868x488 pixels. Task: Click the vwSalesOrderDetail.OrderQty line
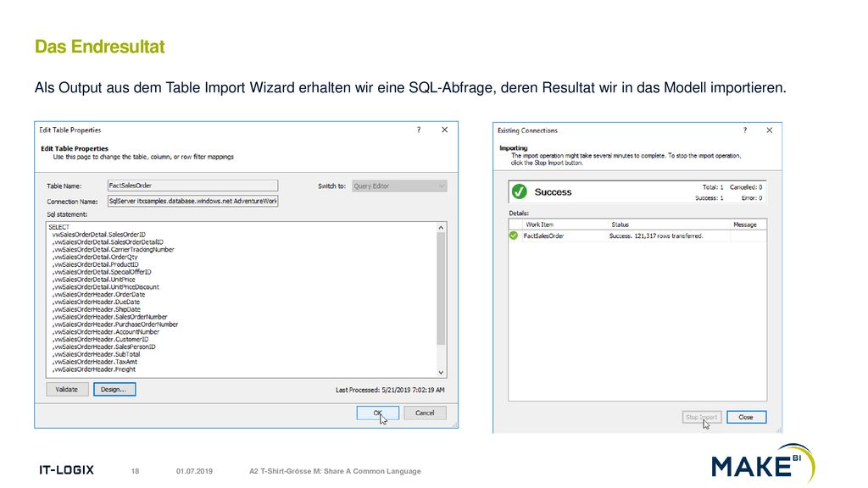click(x=95, y=257)
